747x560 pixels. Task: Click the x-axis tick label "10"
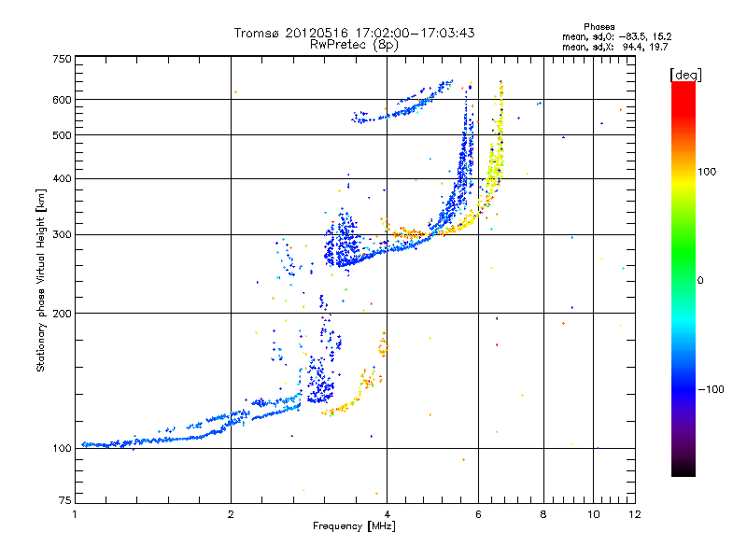[x=593, y=514]
